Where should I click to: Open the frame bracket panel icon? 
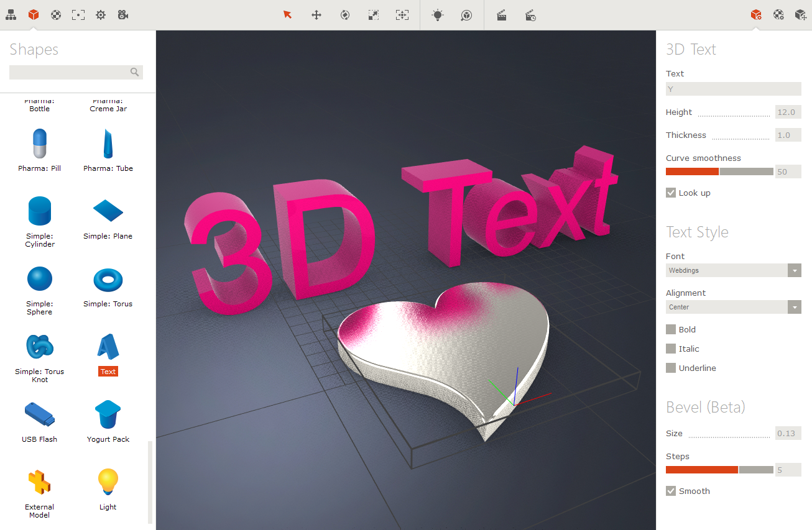[x=78, y=15]
